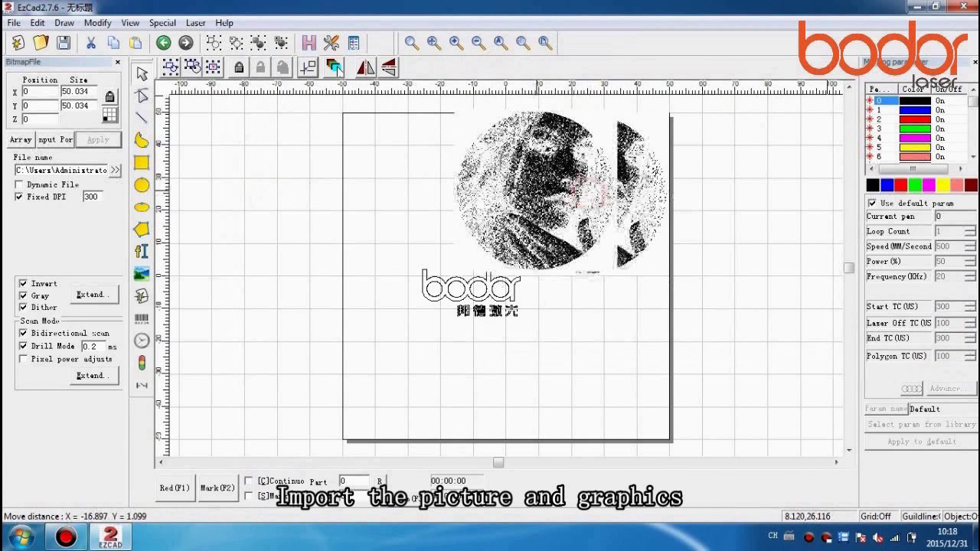Select the Bitmap import tool

tap(142, 273)
